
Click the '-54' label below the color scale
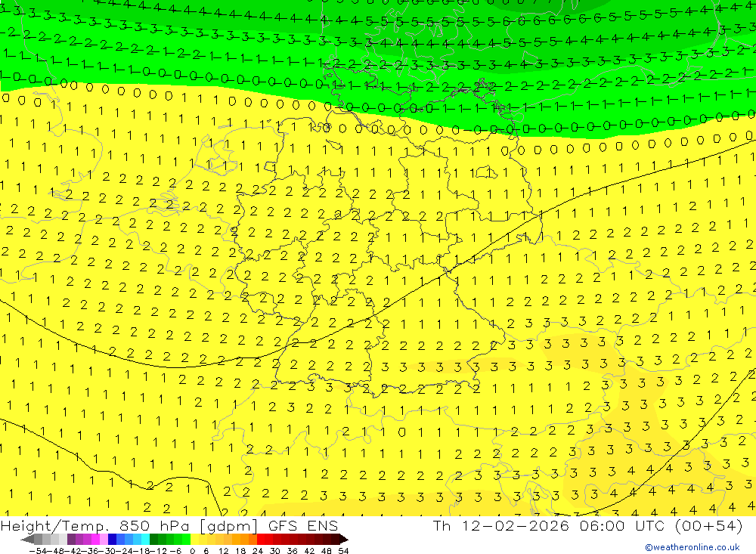tap(38, 551)
